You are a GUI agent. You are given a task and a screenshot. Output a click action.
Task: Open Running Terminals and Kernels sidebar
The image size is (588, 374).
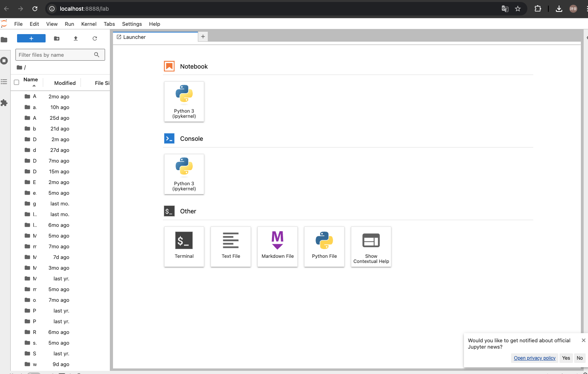click(x=4, y=61)
